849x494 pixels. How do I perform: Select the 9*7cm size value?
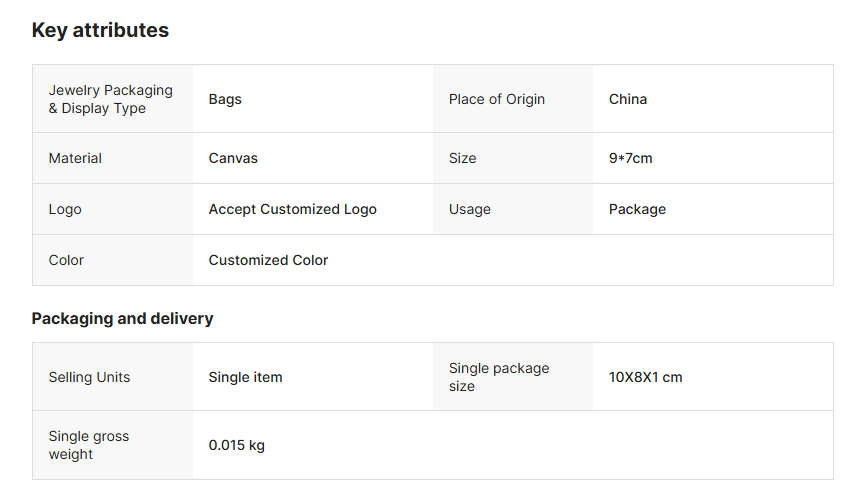point(631,158)
